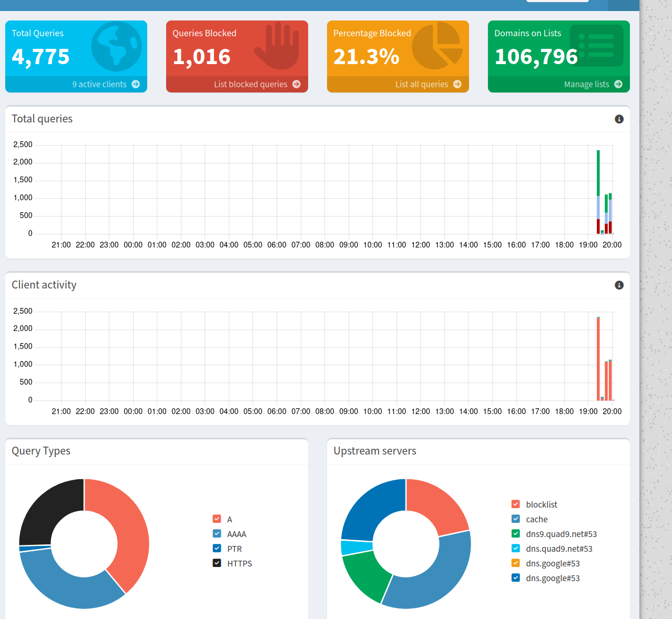The height and width of the screenshot is (619, 672).
Task: Disable the dns9.quad9.net#53 legend checkbox
Action: (x=515, y=534)
